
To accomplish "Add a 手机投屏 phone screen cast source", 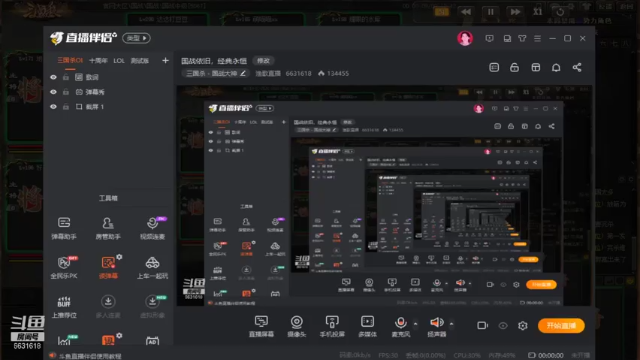I will pos(332,326).
